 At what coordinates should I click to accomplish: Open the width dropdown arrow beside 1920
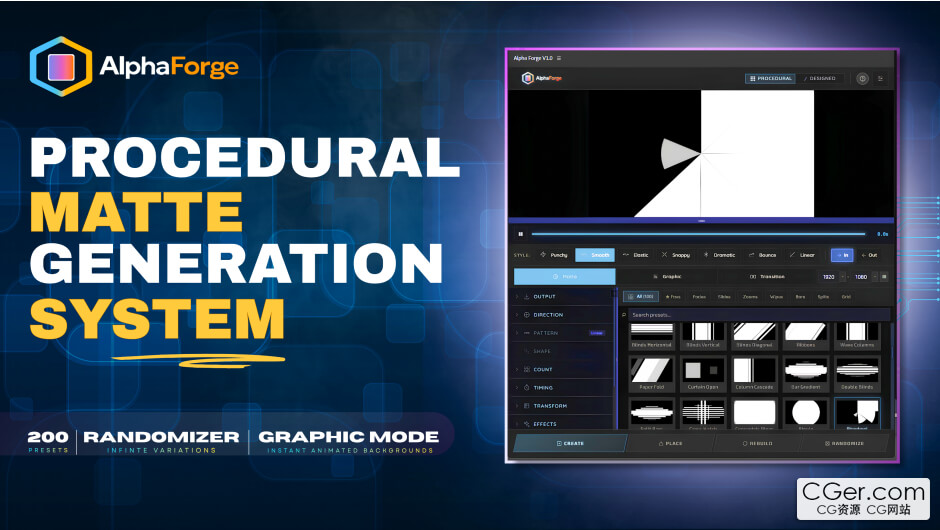click(x=842, y=276)
